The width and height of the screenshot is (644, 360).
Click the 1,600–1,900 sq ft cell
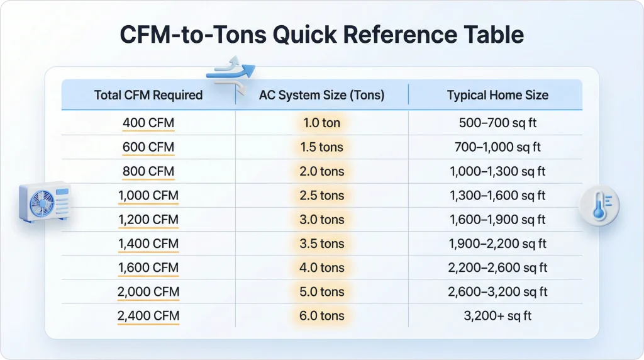tap(497, 220)
